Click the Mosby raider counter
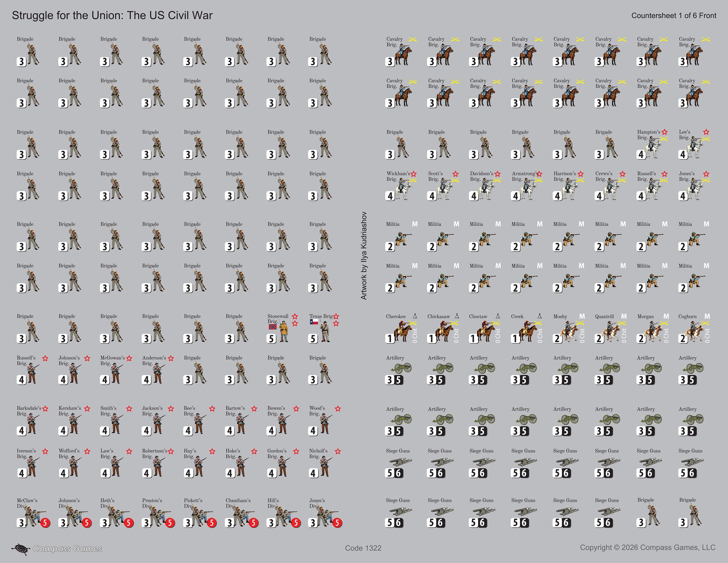 tap(569, 328)
